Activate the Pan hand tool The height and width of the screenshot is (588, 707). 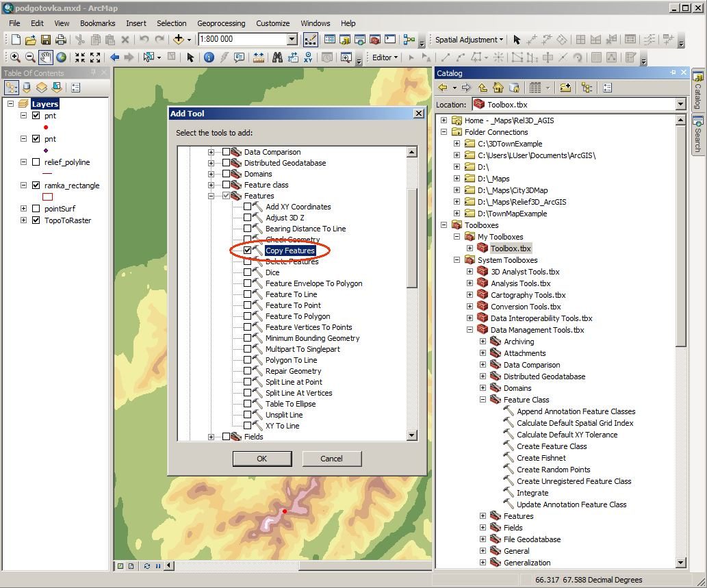pyautogui.click(x=46, y=57)
